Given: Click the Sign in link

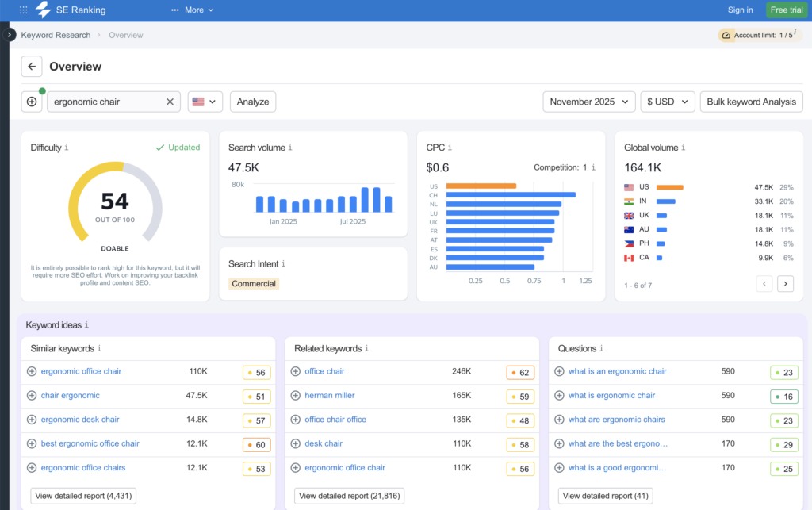Looking at the screenshot, I should tap(740, 10).
